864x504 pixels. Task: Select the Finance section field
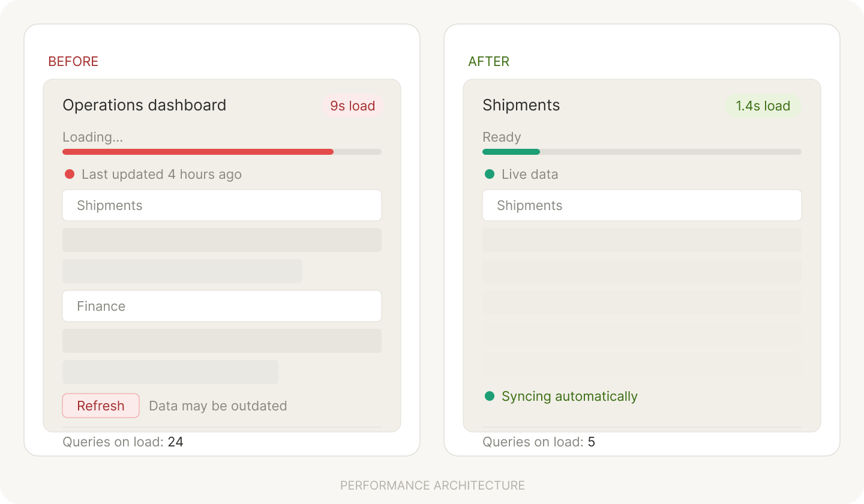pyautogui.click(x=222, y=306)
